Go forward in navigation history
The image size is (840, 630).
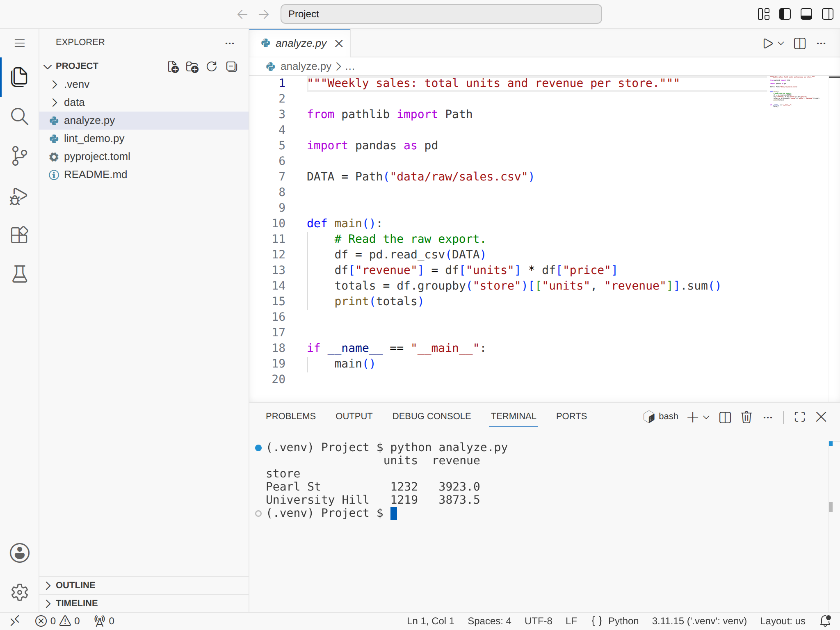[264, 14]
